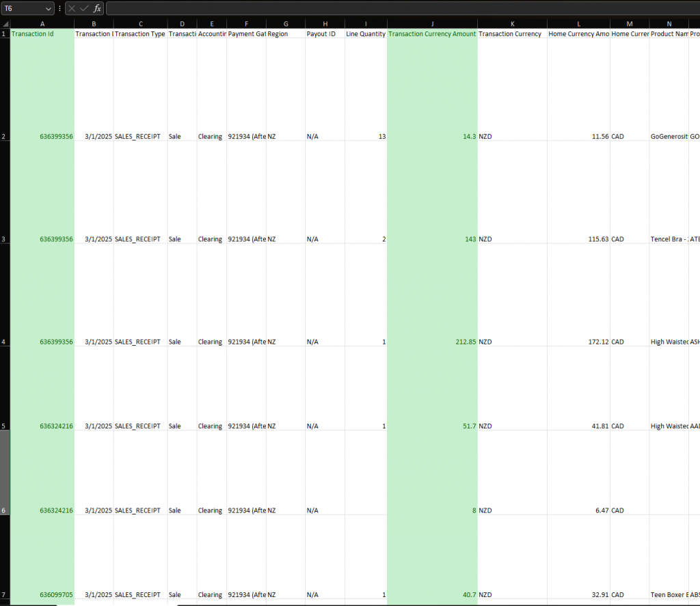Click the Cancel X icon in formula bar
Image resolution: width=700 pixels, height=606 pixels.
[72, 8]
